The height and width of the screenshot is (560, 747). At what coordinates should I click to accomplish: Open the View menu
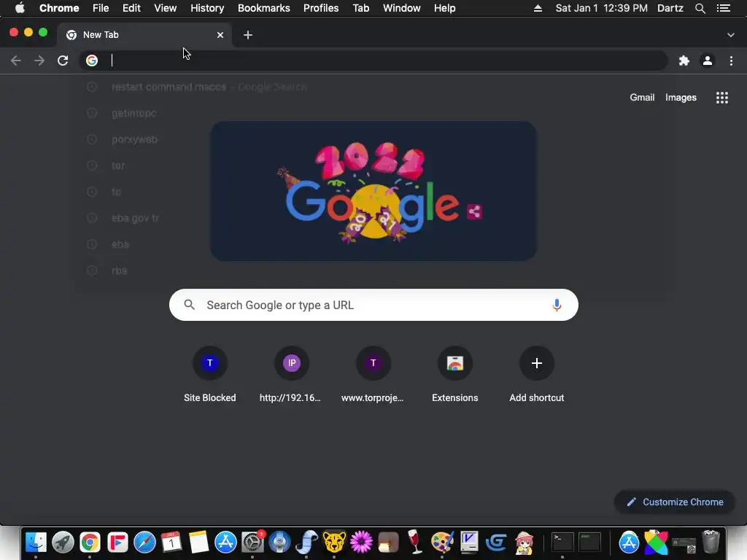pos(166,8)
